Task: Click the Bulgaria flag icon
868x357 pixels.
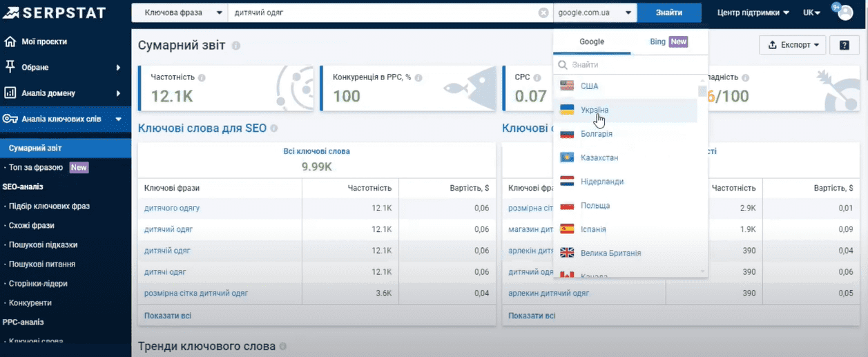Action: point(567,134)
